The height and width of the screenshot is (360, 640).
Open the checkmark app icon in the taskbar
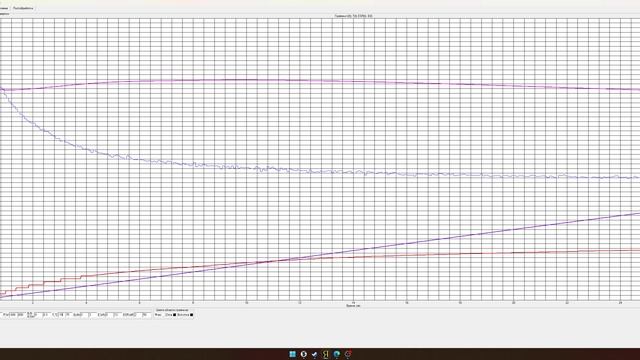(x=314, y=354)
